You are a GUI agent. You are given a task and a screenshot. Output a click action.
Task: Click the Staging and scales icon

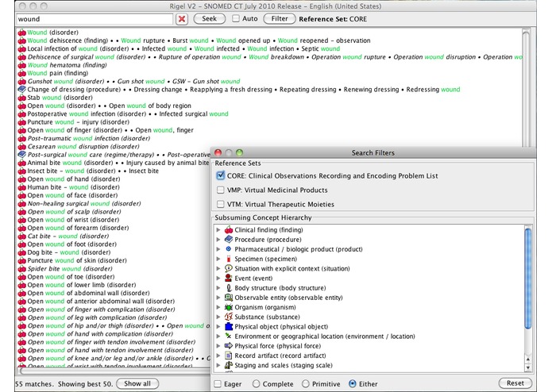click(x=229, y=365)
